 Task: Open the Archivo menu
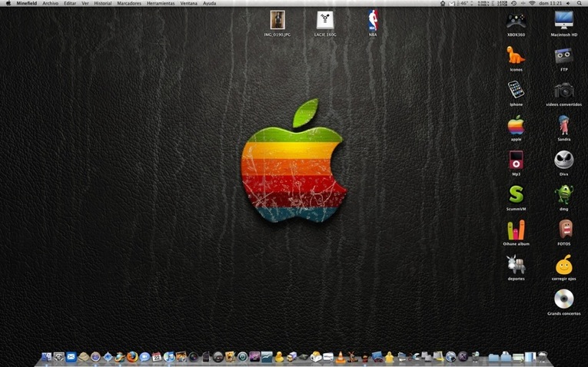[50, 4]
